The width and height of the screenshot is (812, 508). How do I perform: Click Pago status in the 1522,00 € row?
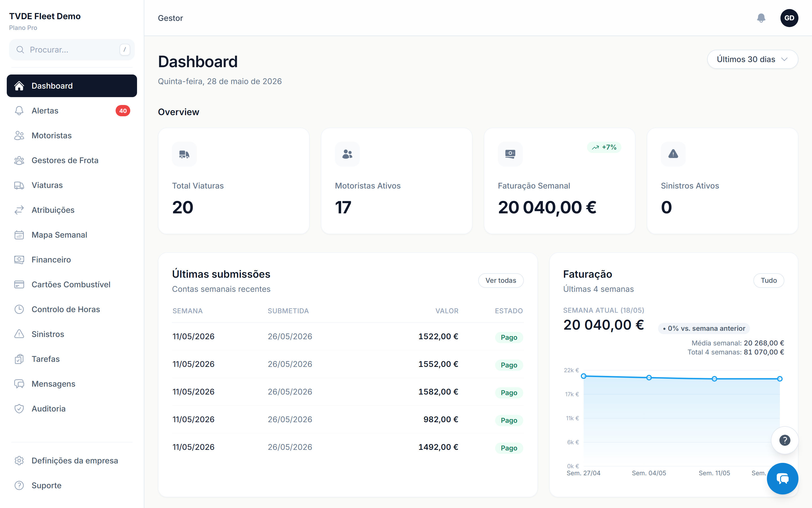pyautogui.click(x=509, y=337)
